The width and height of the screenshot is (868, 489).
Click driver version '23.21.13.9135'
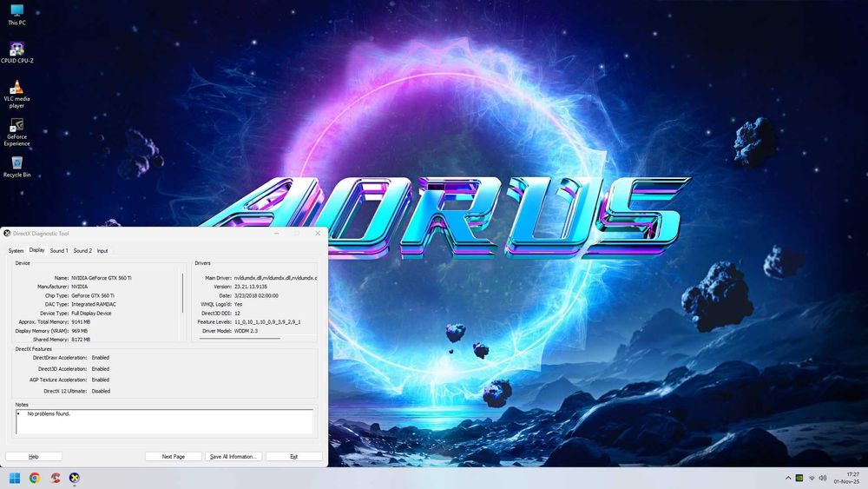point(251,287)
